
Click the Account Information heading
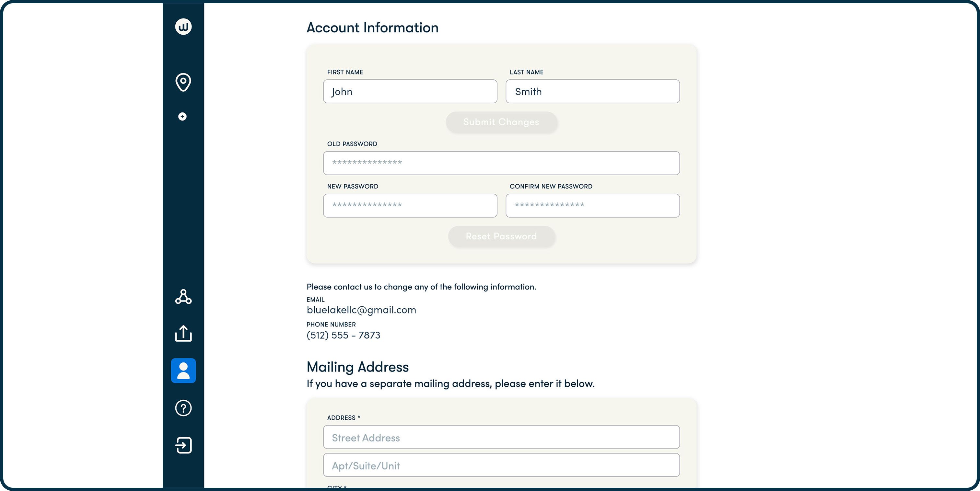372,28
